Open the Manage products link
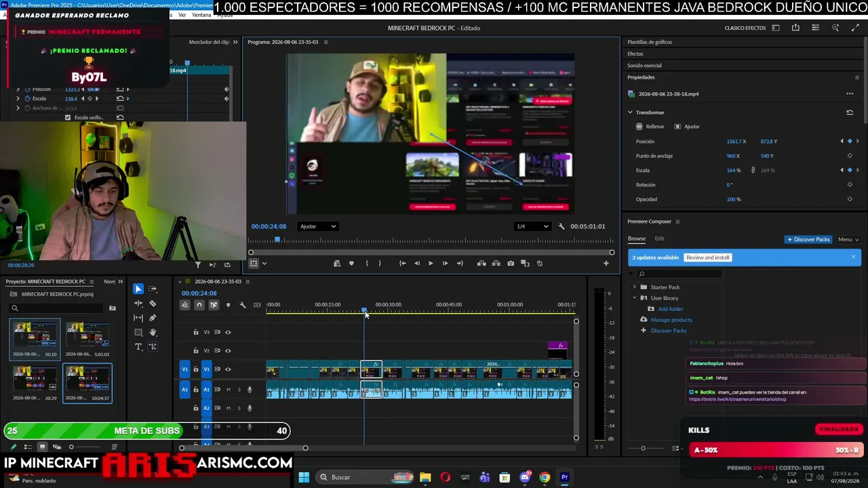 671,320
